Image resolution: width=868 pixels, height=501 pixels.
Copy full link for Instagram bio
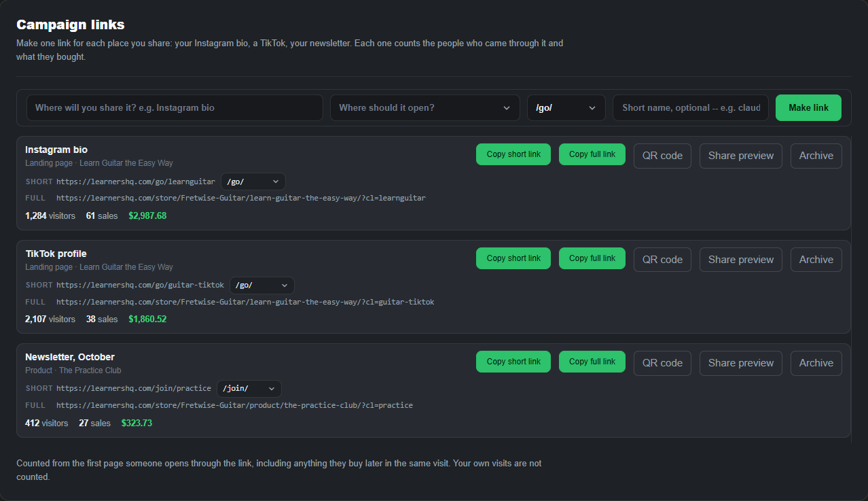[x=592, y=154]
